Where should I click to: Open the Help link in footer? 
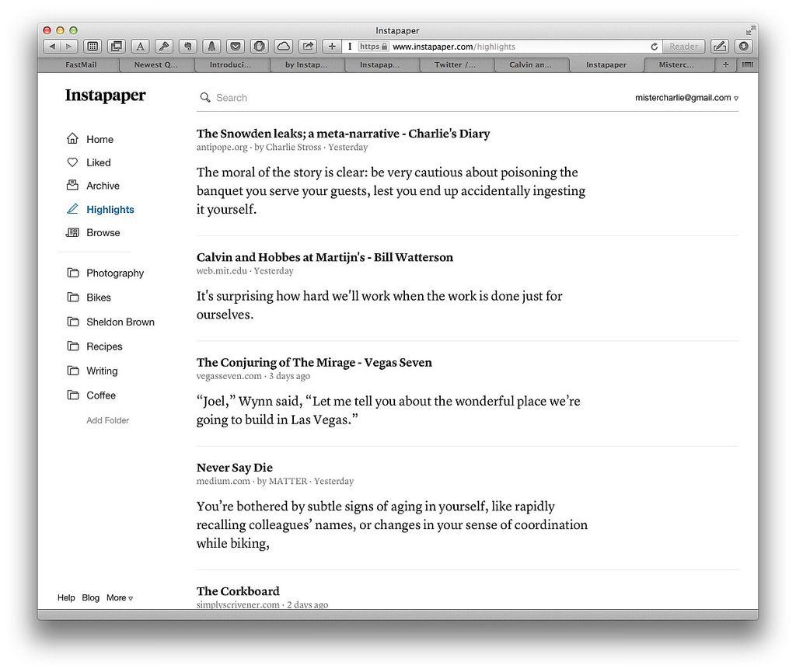click(x=66, y=598)
